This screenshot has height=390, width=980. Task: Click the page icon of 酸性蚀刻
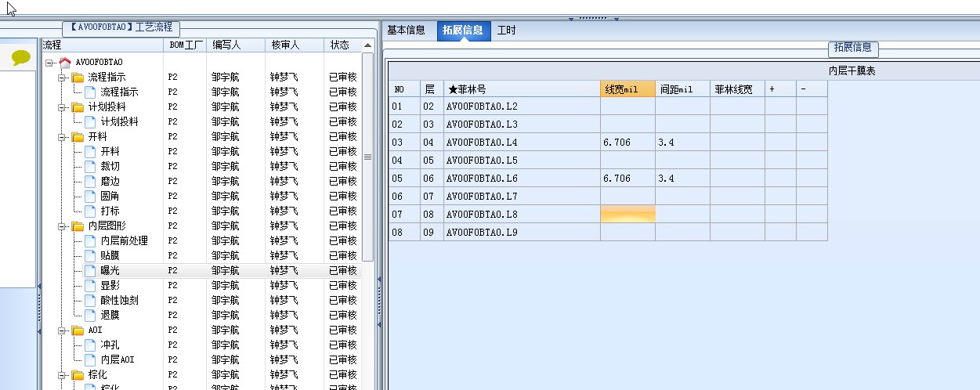click(90, 300)
